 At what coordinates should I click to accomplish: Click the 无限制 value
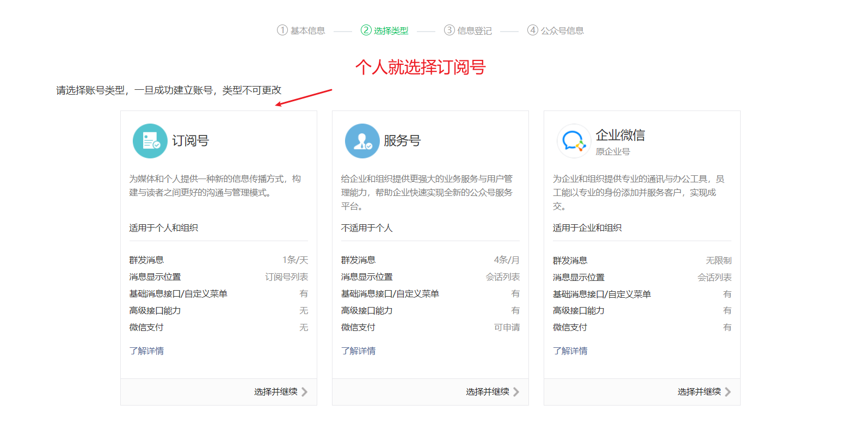pos(718,261)
